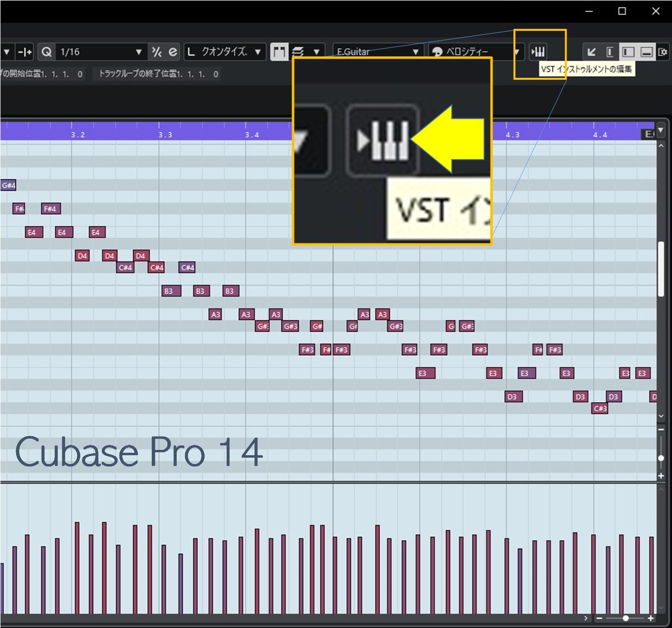Open the E.Guitar part selection dropdown
This screenshot has height=628, width=672.
click(415, 52)
